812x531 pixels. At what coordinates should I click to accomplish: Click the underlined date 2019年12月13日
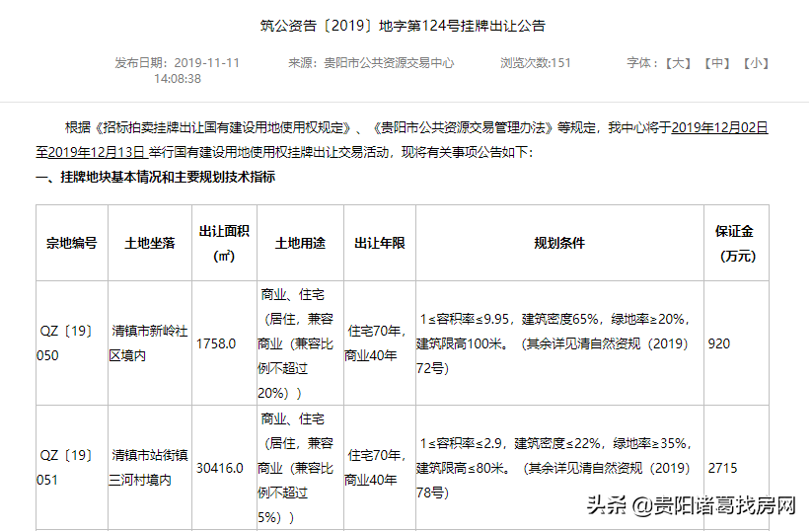click(97, 152)
